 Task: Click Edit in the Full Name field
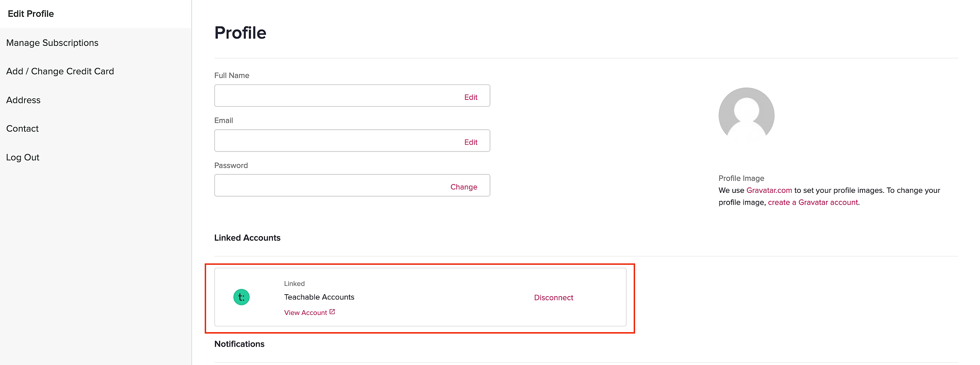[470, 97]
